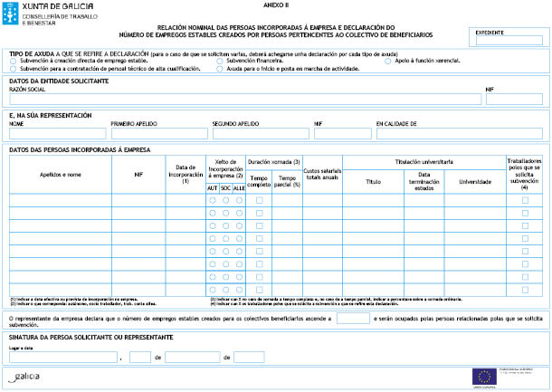Check first row's 'Traballadores' subvention checkbox
Image resolution: width=552 pixels, height=392 pixels.
[x=525, y=200]
